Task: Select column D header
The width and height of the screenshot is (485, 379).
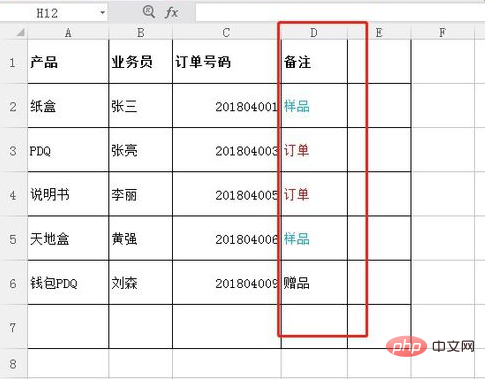Action: [314, 33]
